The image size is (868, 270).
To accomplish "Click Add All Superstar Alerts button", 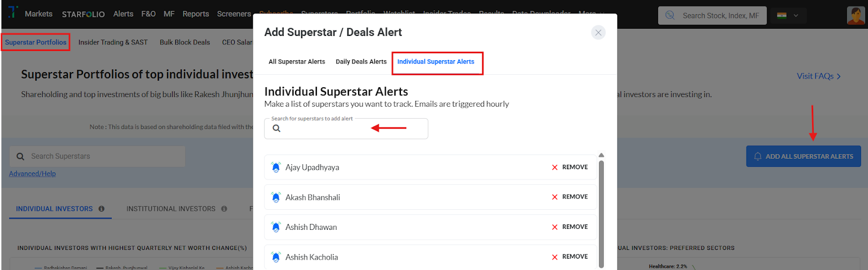I will tap(803, 156).
